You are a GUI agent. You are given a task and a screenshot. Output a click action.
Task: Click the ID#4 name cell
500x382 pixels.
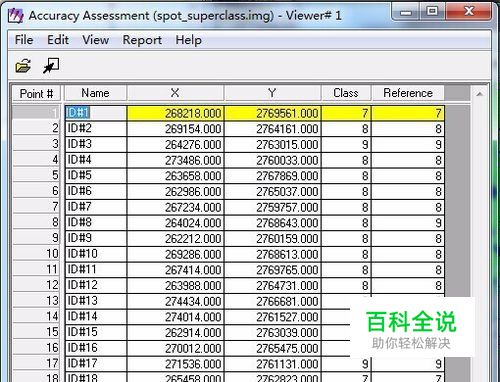click(x=95, y=160)
